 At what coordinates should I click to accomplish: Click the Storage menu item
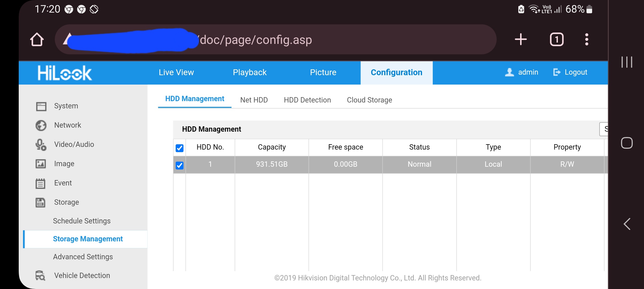(66, 202)
